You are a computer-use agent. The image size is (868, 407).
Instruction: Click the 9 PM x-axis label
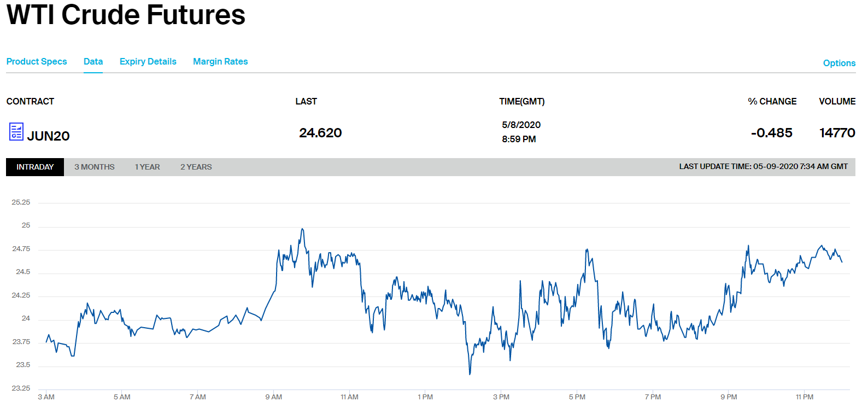click(729, 397)
